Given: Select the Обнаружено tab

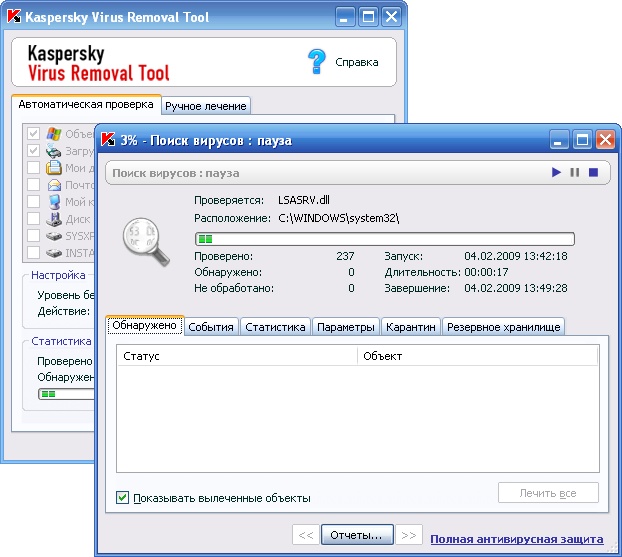Looking at the screenshot, I should 144,326.
